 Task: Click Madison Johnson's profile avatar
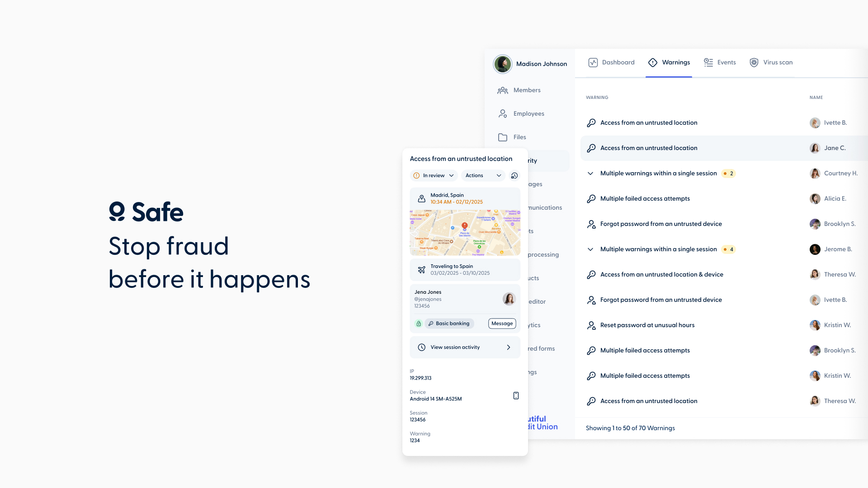pos(502,64)
